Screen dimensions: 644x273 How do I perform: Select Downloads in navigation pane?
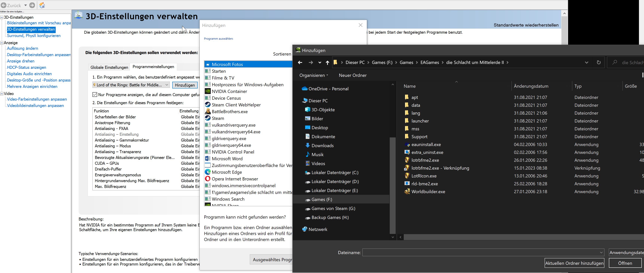click(x=319, y=146)
